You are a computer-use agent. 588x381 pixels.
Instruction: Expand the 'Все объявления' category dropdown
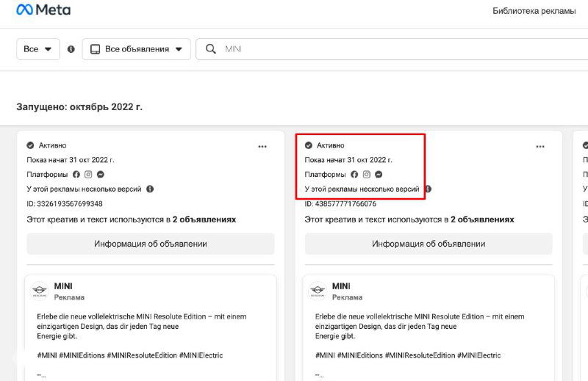point(136,49)
